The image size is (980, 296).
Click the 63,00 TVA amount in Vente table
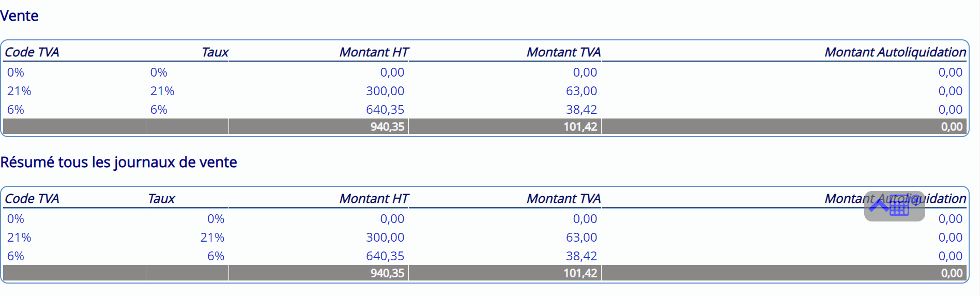581,91
